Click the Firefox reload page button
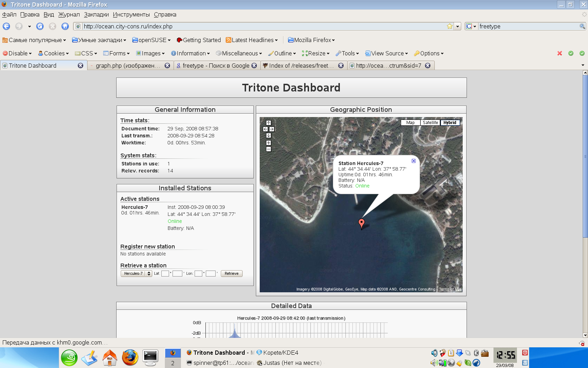Screen dimensions: 588x368 tap(40, 26)
